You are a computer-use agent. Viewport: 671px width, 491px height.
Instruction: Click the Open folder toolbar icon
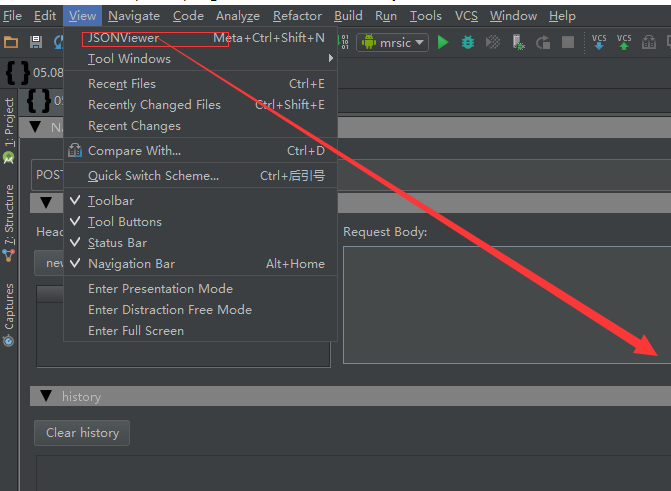pyautogui.click(x=11, y=42)
